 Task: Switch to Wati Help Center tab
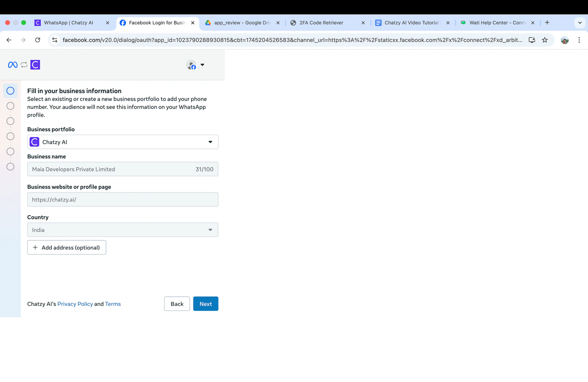[x=498, y=23]
